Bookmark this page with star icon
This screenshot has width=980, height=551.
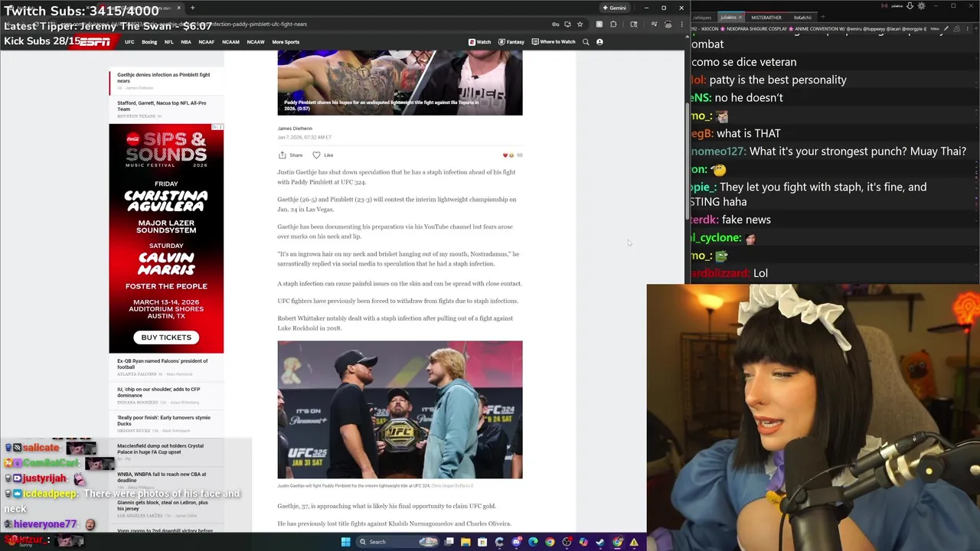580,24
